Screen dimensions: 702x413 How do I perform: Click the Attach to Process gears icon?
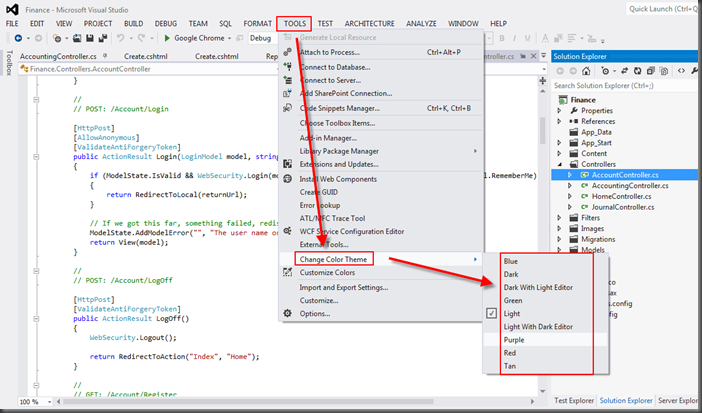pos(287,52)
